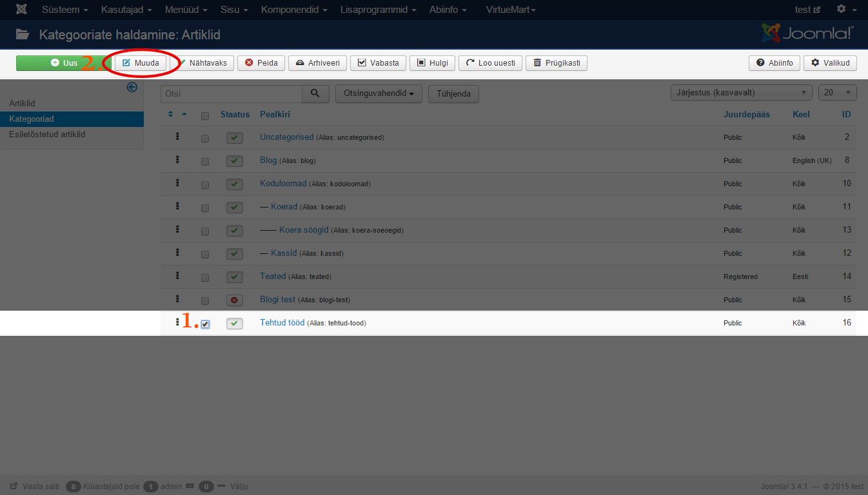Click drag handle of Blogi test row

[x=177, y=299]
